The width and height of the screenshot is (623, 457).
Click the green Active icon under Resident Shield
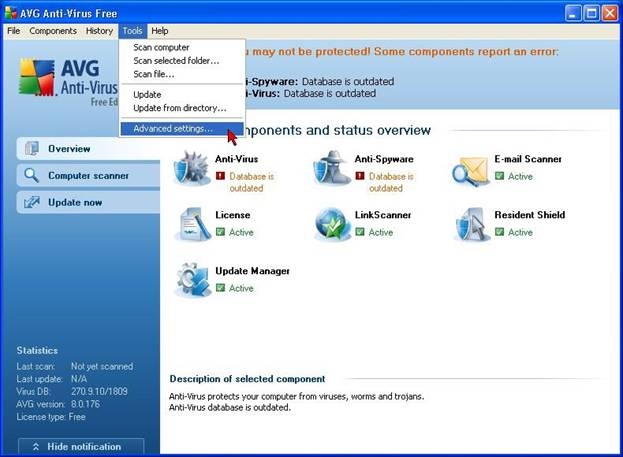(x=499, y=232)
